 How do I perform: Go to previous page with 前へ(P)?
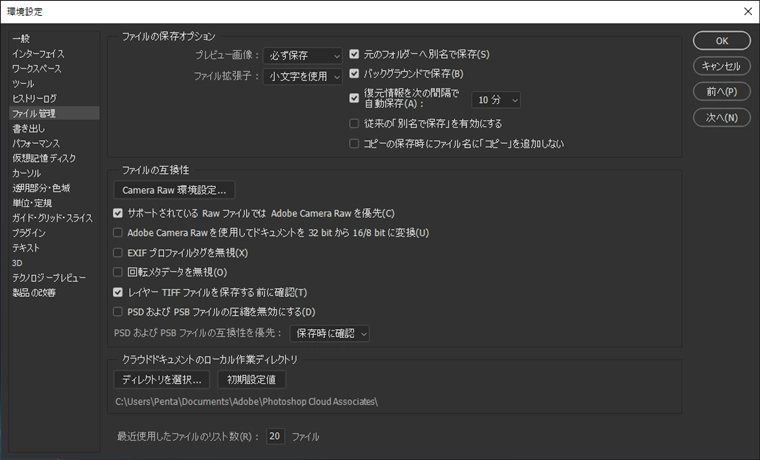tap(722, 92)
